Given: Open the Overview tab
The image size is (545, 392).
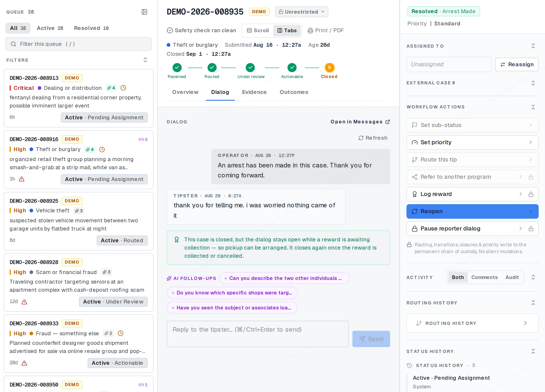Looking at the screenshot, I should [x=185, y=92].
